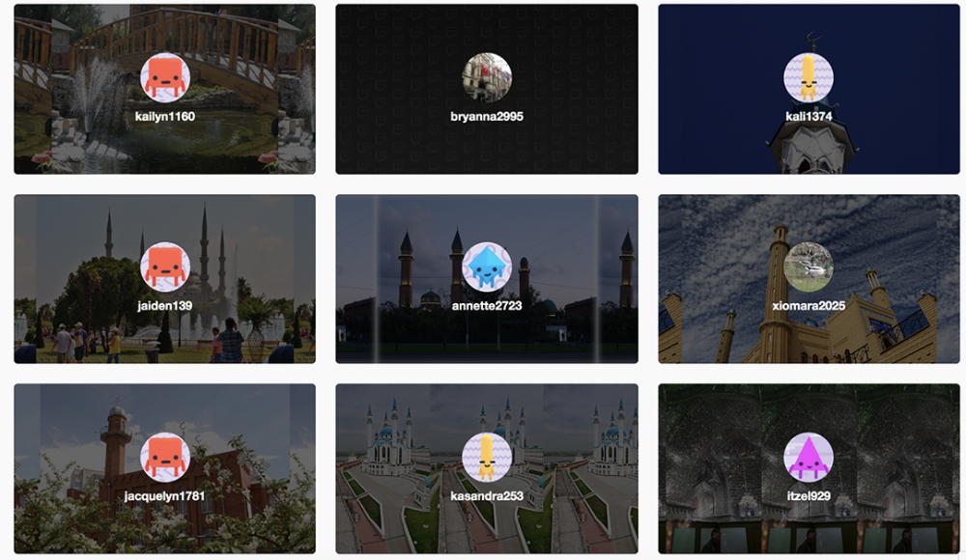Open the annette2723 username link
This screenshot has width=966, height=560.
tap(487, 306)
